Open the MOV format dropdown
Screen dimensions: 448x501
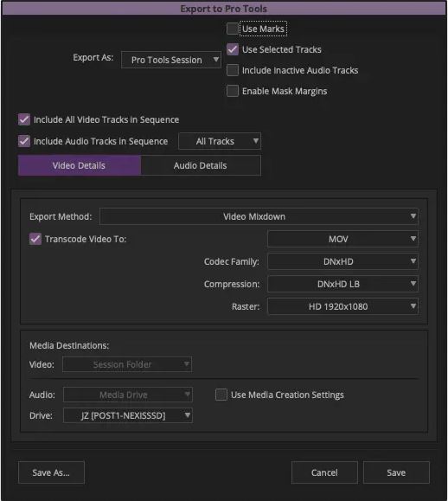(342, 239)
